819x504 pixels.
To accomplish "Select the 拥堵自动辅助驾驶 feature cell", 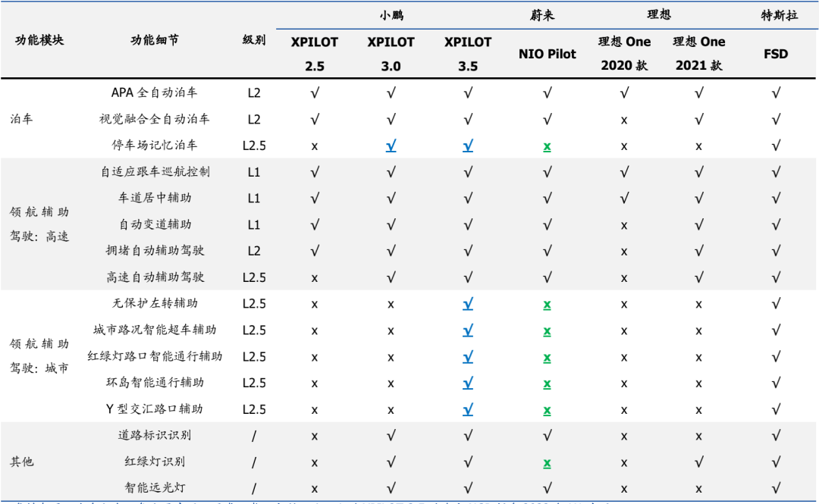I will (155, 251).
